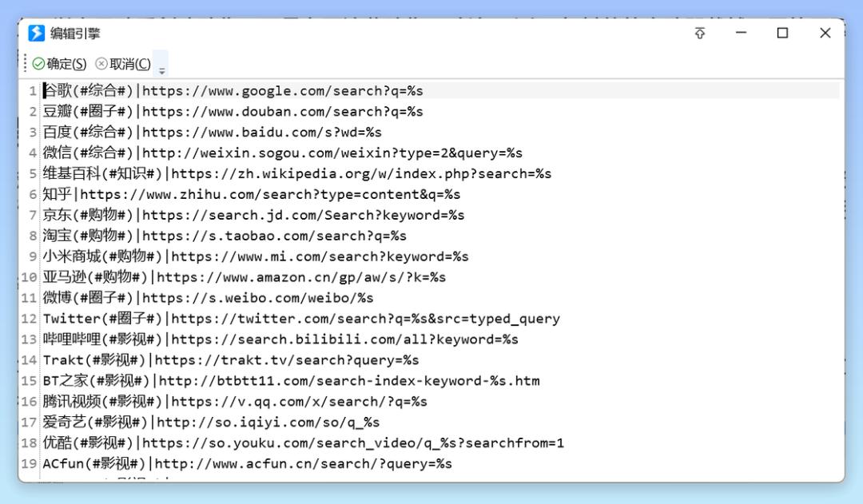Click the 亚马逊 amazon.cn line
The image size is (863, 504).
tap(245, 276)
